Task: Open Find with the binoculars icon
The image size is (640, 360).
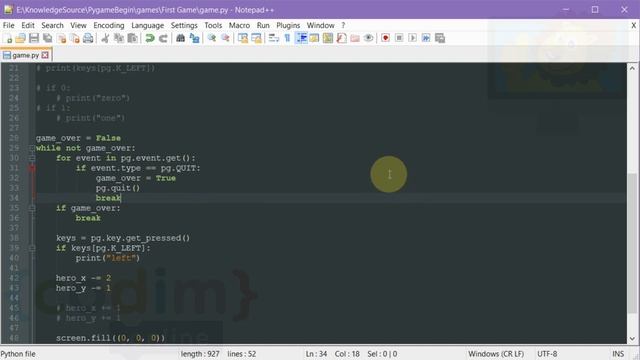Action: [x=180, y=38]
